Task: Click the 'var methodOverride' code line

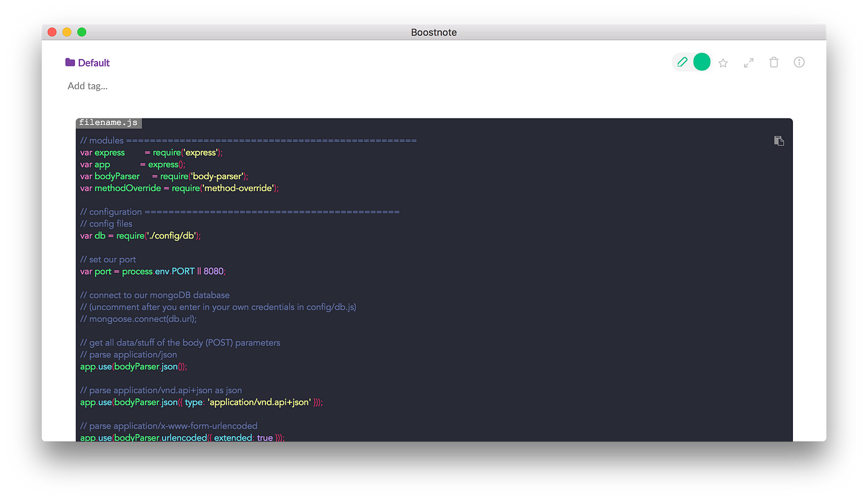Action: pos(180,188)
